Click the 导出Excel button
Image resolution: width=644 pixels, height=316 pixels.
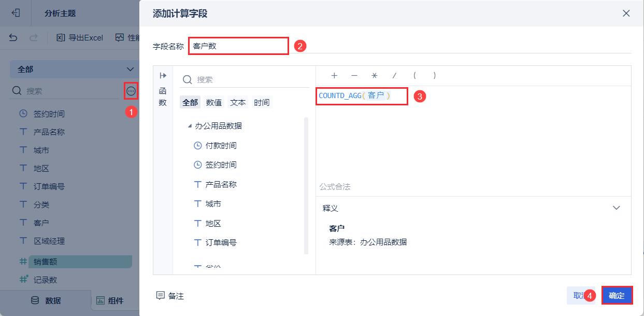click(80, 37)
